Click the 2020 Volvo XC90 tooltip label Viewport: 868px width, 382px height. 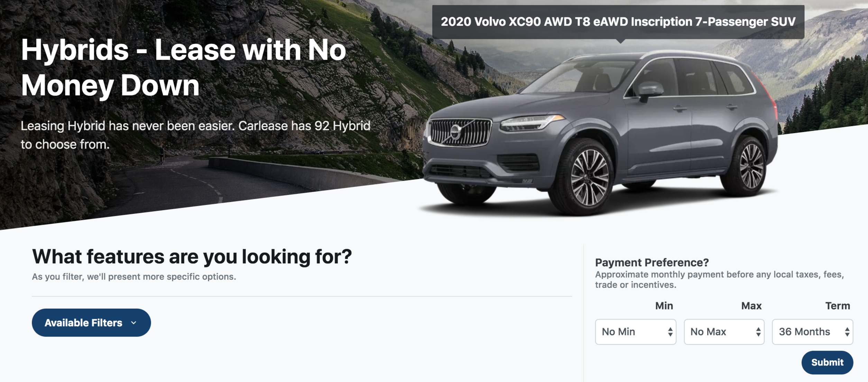pyautogui.click(x=618, y=21)
